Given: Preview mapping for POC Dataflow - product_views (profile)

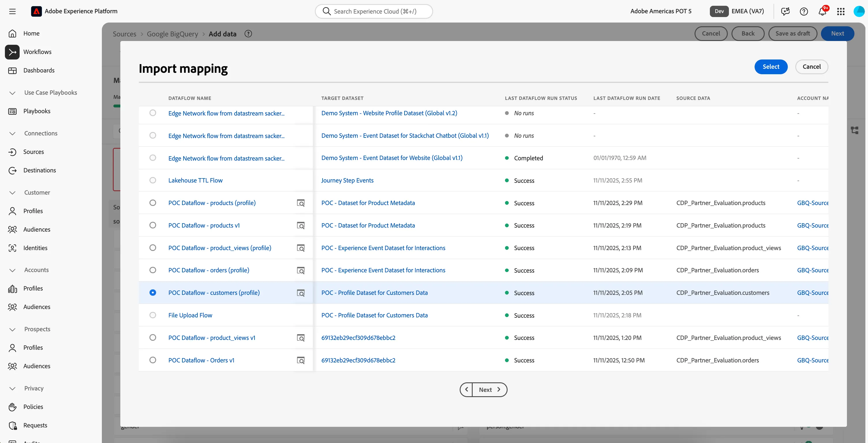Looking at the screenshot, I should pyautogui.click(x=301, y=248).
